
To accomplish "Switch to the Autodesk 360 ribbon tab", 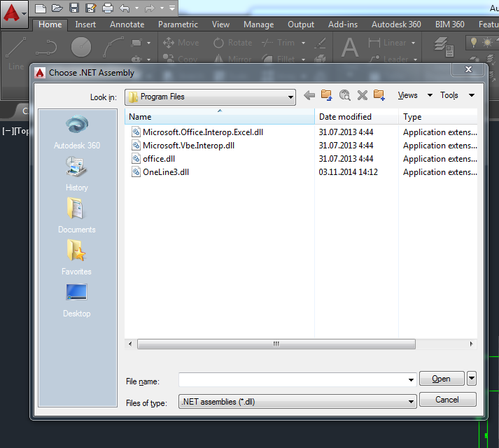I will [x=396, y=24].
